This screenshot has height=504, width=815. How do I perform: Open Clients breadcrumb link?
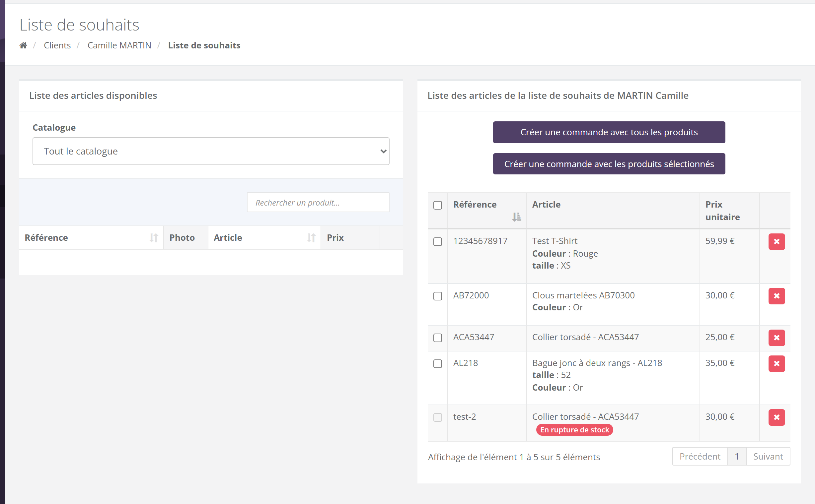57,45
